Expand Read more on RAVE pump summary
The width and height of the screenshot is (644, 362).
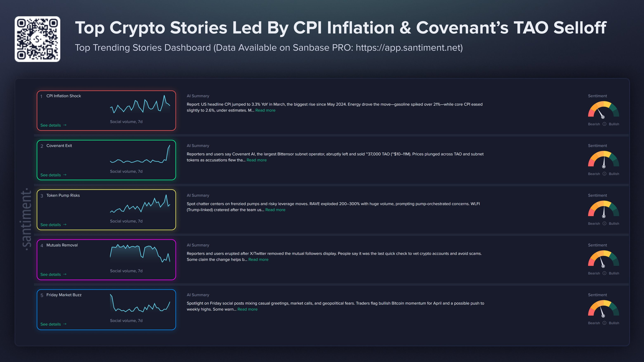pyautogui.click(x=275, y=210)
